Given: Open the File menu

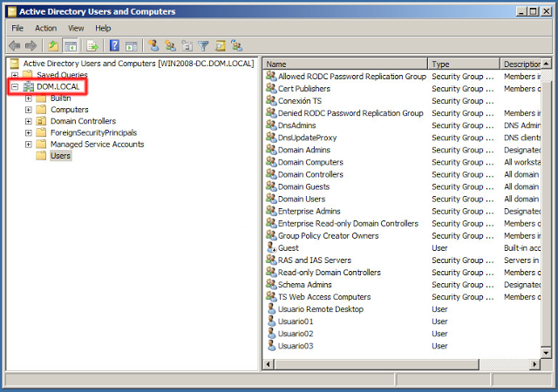Looking at the screenshot, I should (x=17, y=28).
